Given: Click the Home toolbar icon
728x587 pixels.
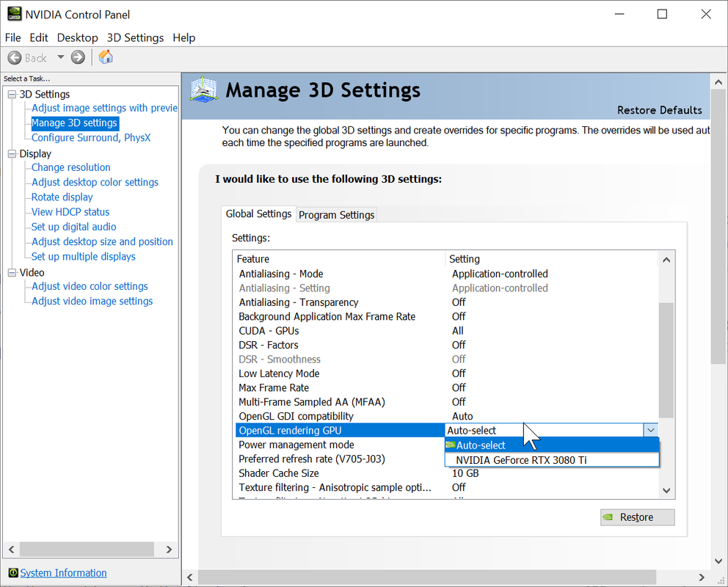Looking at the screenshot, I should [x=106, y=57].
